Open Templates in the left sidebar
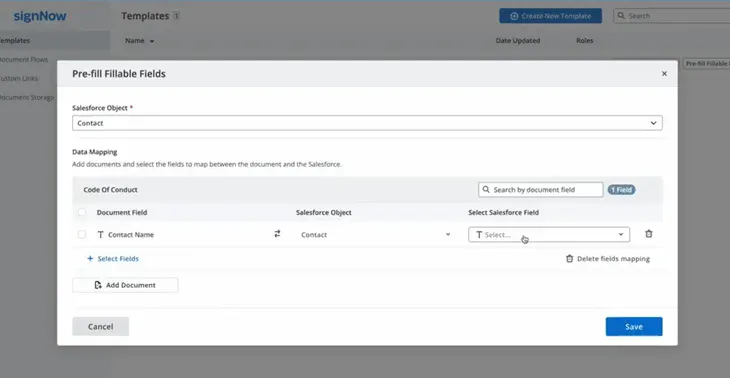This screenshot has width=730, height=378. (55, 40)
